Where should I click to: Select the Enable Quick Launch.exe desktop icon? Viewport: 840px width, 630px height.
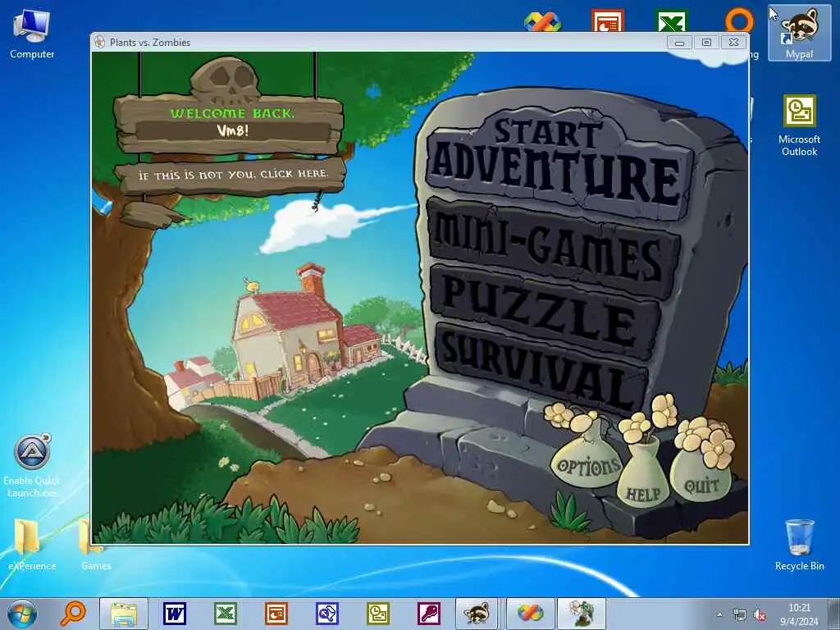32,466
